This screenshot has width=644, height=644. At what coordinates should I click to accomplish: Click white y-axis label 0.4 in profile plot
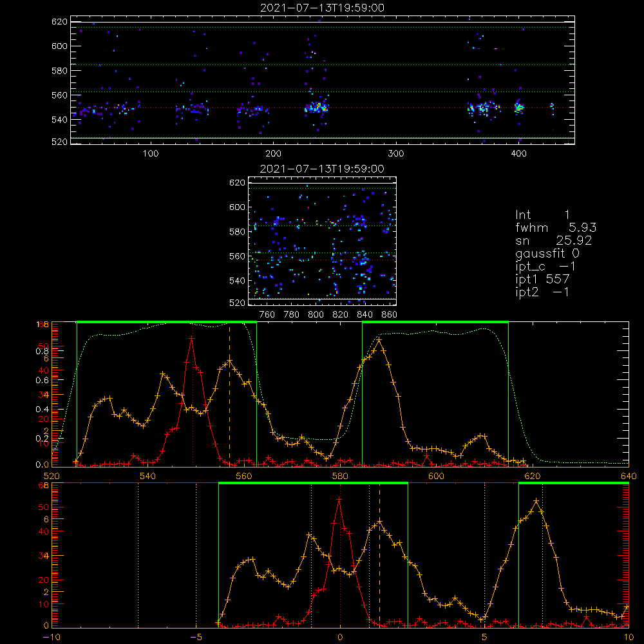pyautogui.click(x=42, y=410)
